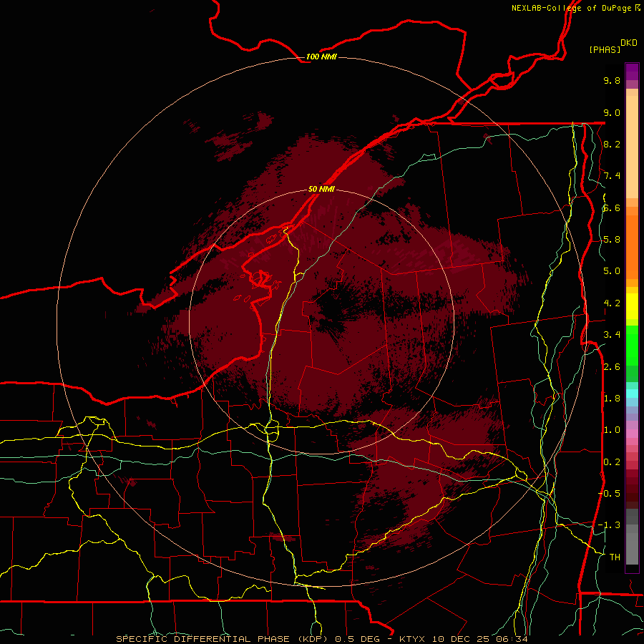
Task: Click the 7.4 value on the scale
Action: [x=612, y=176]
